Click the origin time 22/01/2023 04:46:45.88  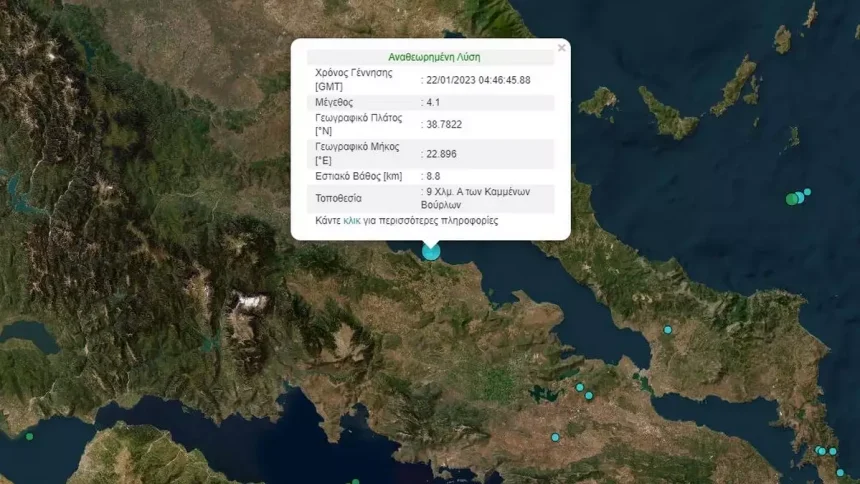[x=478, y=80]
